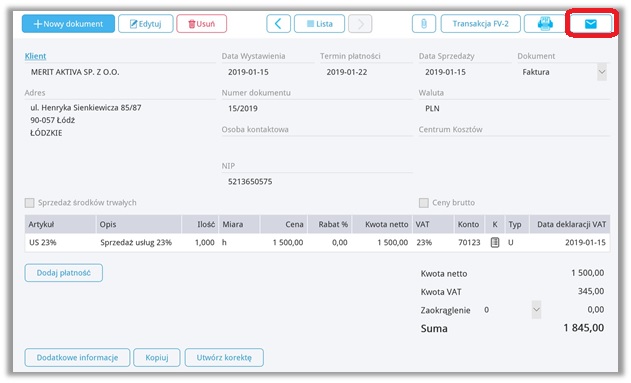Click description cell Sprzedaż usług 23%
The image size is (631, 383).
point(136,243)
